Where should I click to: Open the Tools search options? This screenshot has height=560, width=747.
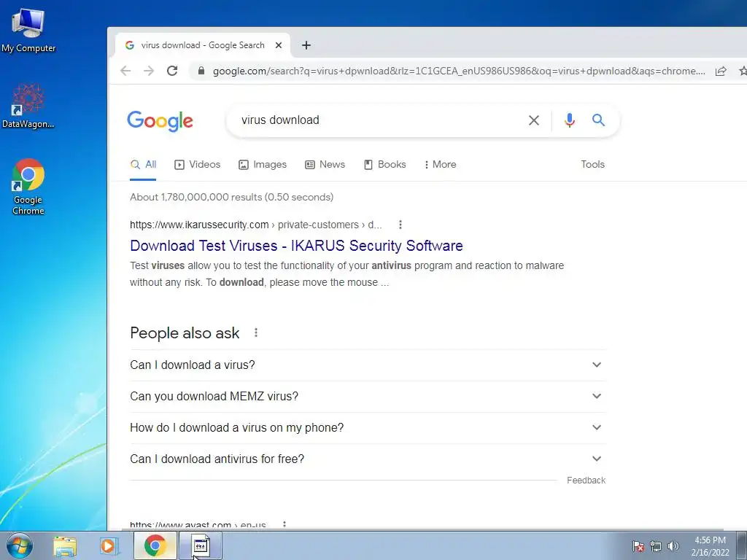point(592,164)
